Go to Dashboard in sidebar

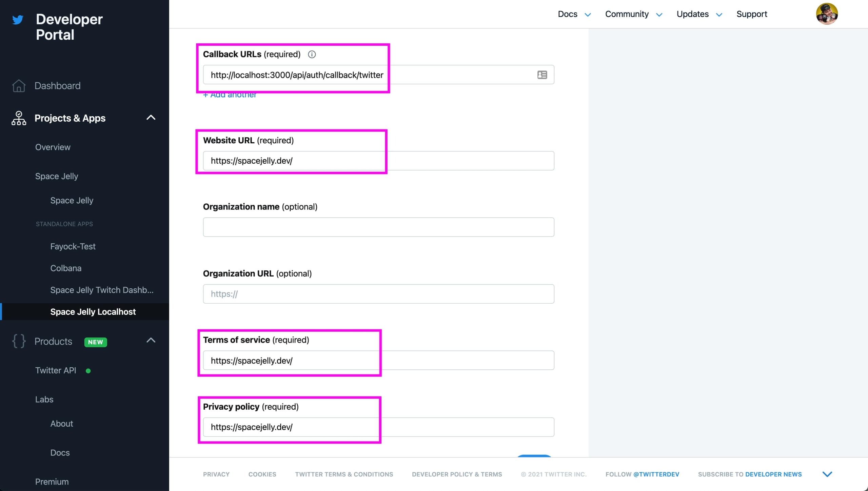coord(57,86)
